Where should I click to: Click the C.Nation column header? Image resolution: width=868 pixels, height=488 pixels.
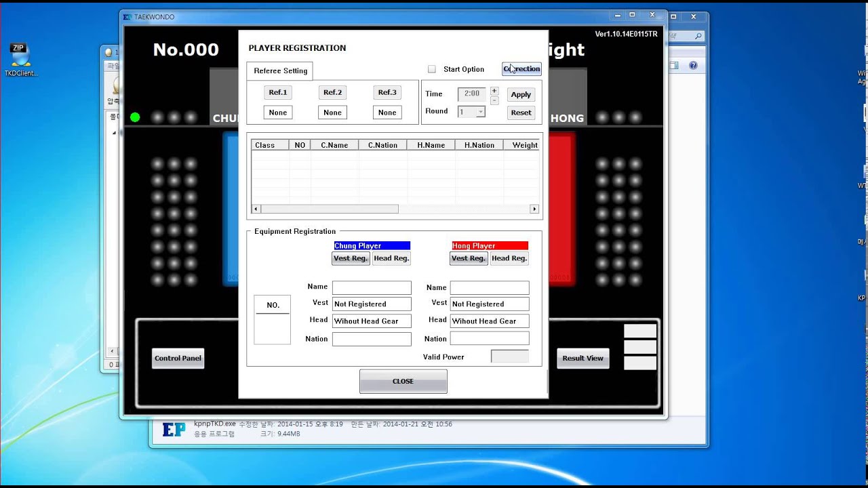[382, 145]
